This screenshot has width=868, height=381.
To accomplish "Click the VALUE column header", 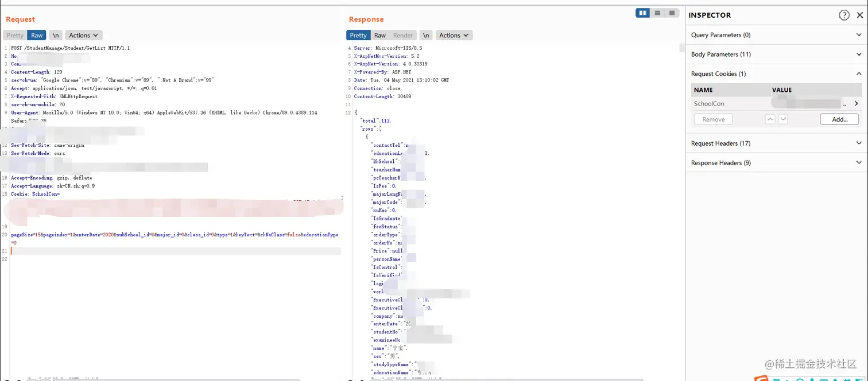I will click(782, 90).
